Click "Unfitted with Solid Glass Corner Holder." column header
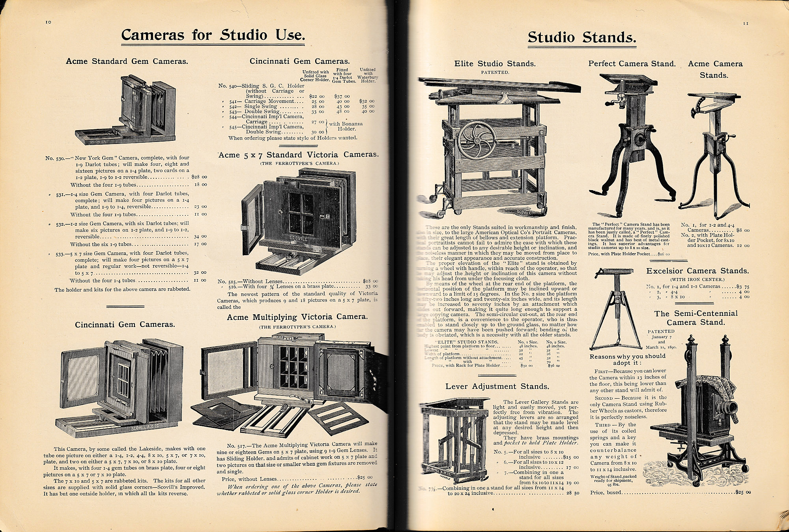Screen dimensions: 789x532 point(316,76)
